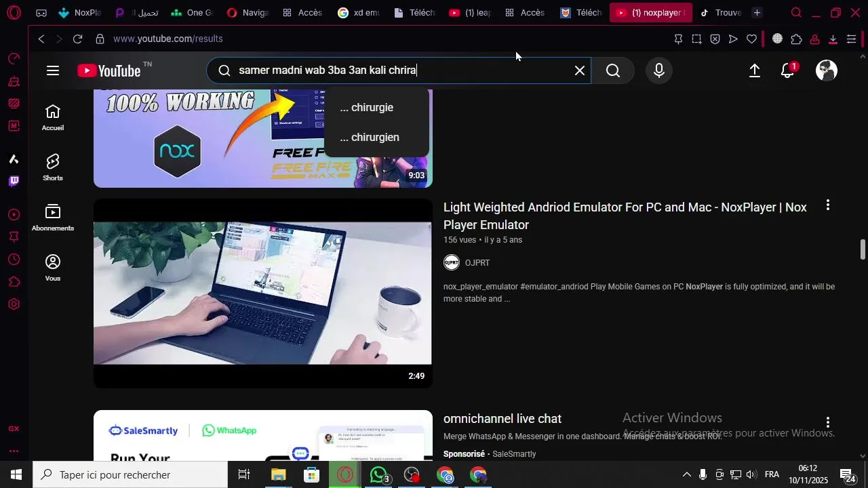Screen dimensions: 868x488
Task: Clear the search box with X
Action: 580,70
